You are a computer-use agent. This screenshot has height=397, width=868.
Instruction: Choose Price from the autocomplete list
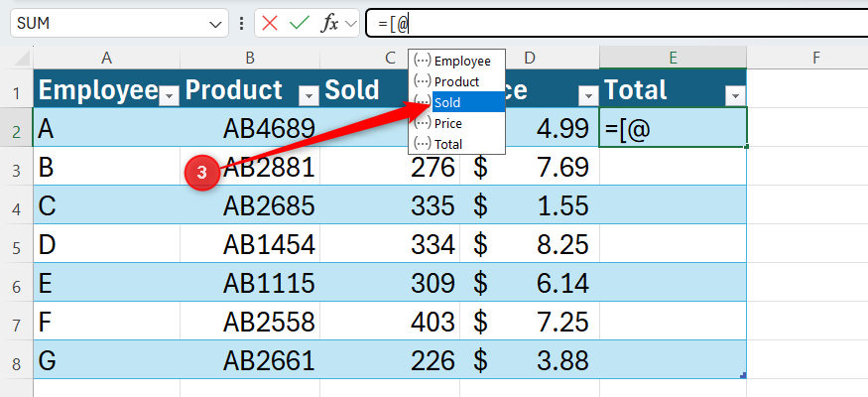(x=456, y=123)
